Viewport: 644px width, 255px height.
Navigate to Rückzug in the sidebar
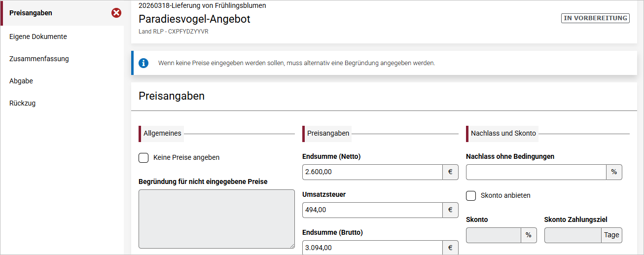point(22,103)
